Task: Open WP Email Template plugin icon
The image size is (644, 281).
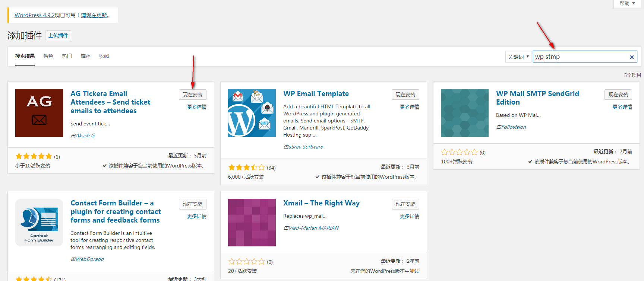Action: point(252,113)
